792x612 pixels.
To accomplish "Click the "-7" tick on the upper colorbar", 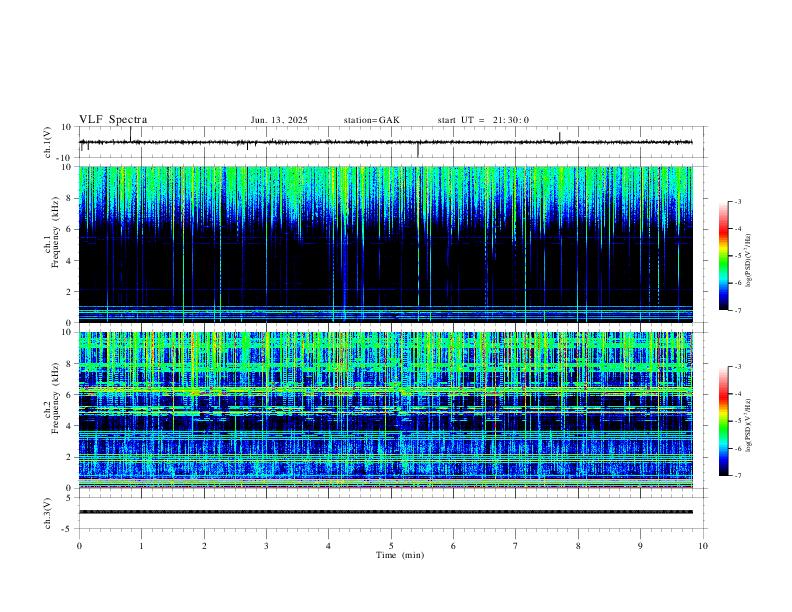I will 737,310.
